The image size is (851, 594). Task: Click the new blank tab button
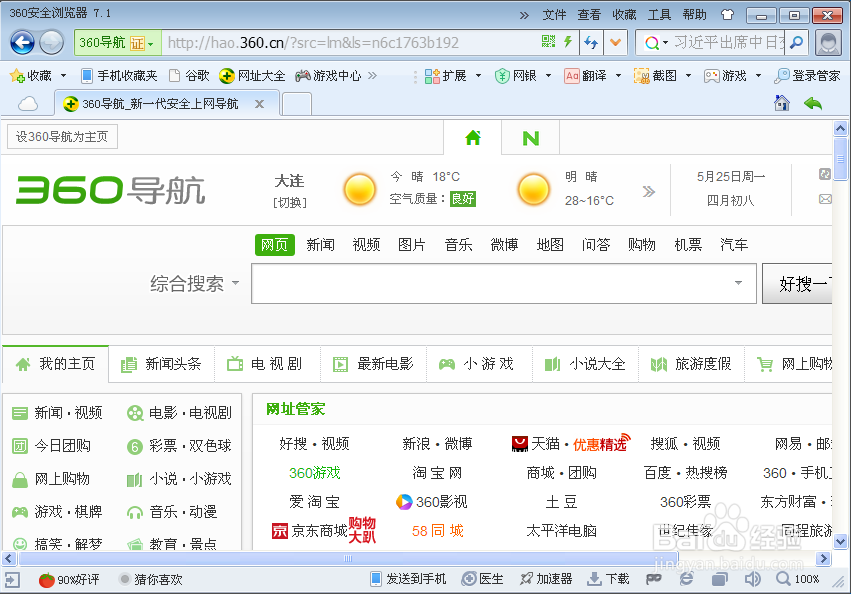[297, 104]
